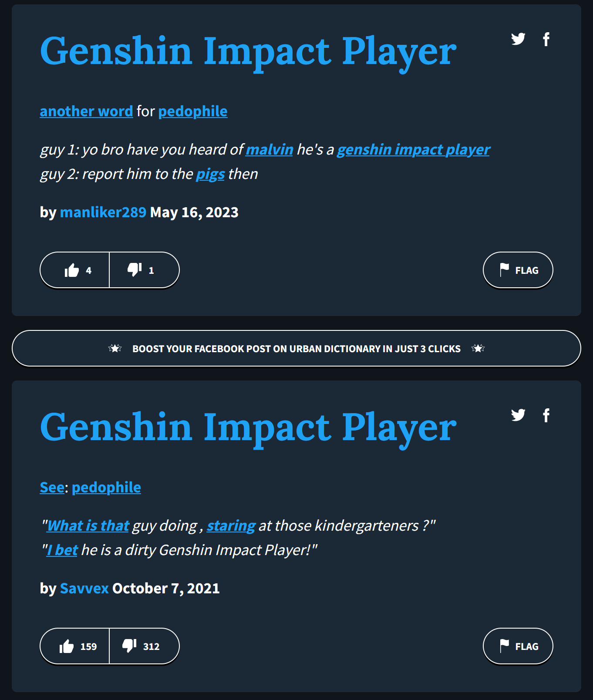Share second definition on Twitter
This screenshot has width=593, height=700.
pos(518,415)
